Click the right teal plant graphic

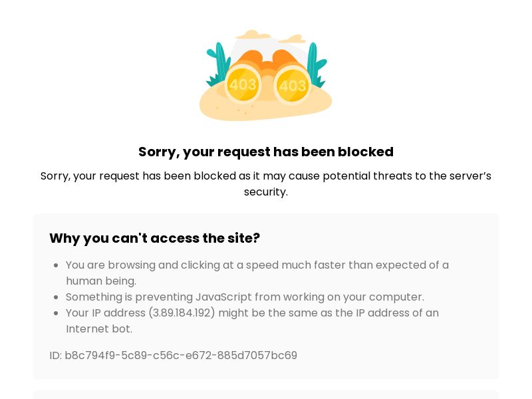pyautogui.click(x=315, y=65)
